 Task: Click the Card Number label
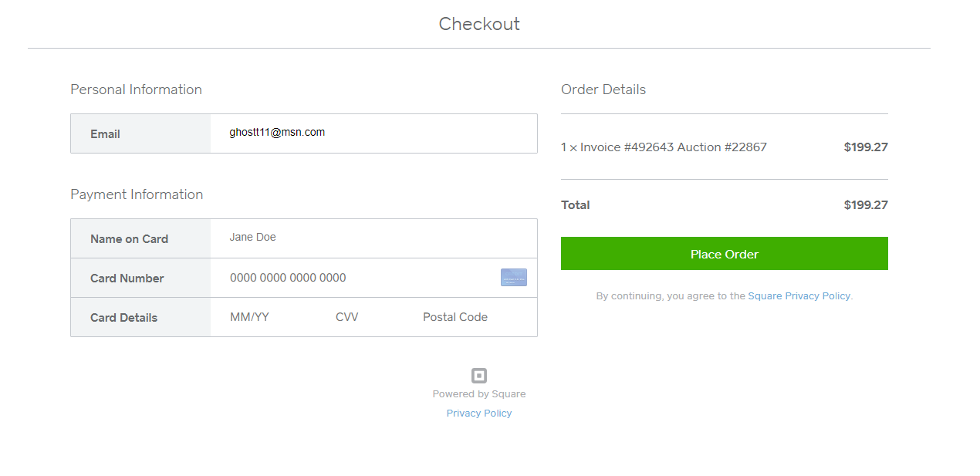tap(127, 279)
